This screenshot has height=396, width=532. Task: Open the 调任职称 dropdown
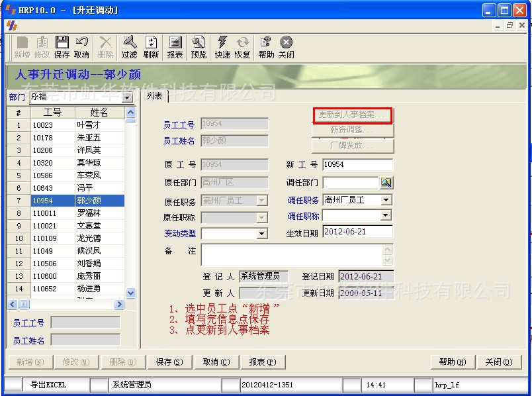pos(386,216)
